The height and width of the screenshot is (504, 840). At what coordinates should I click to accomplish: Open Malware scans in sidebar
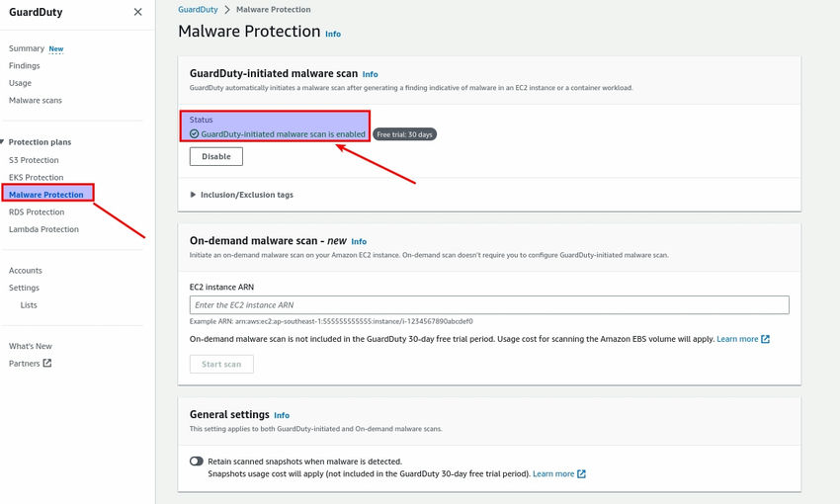click(36, 101)
